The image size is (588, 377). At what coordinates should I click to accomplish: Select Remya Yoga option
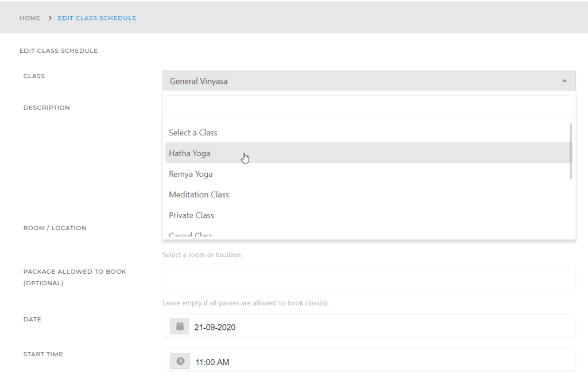coord(191,173)
